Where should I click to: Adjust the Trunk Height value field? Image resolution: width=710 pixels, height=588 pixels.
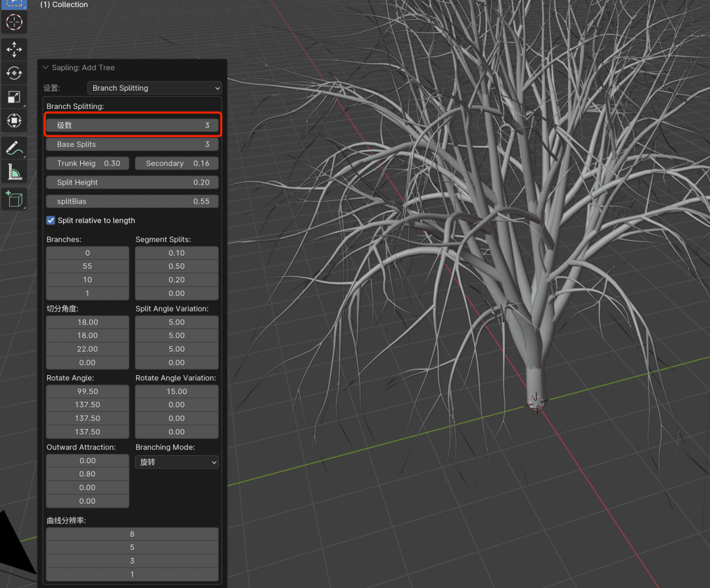[88, 164]
